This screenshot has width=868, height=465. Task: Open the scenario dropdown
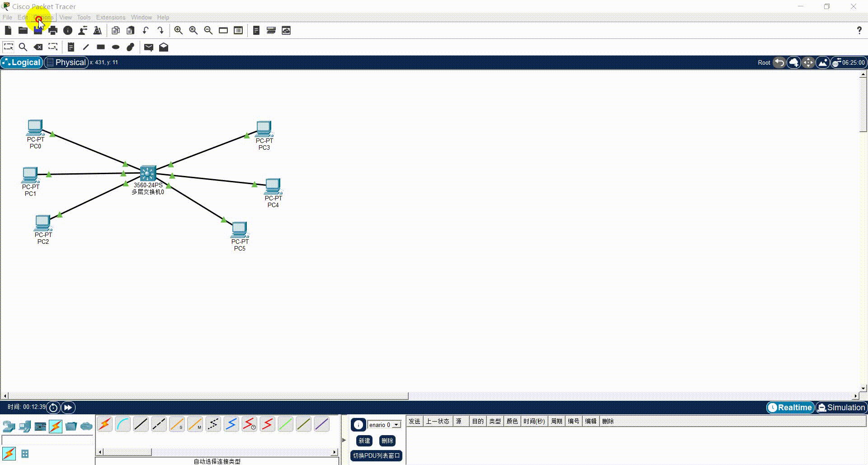(x=396, y=425)
